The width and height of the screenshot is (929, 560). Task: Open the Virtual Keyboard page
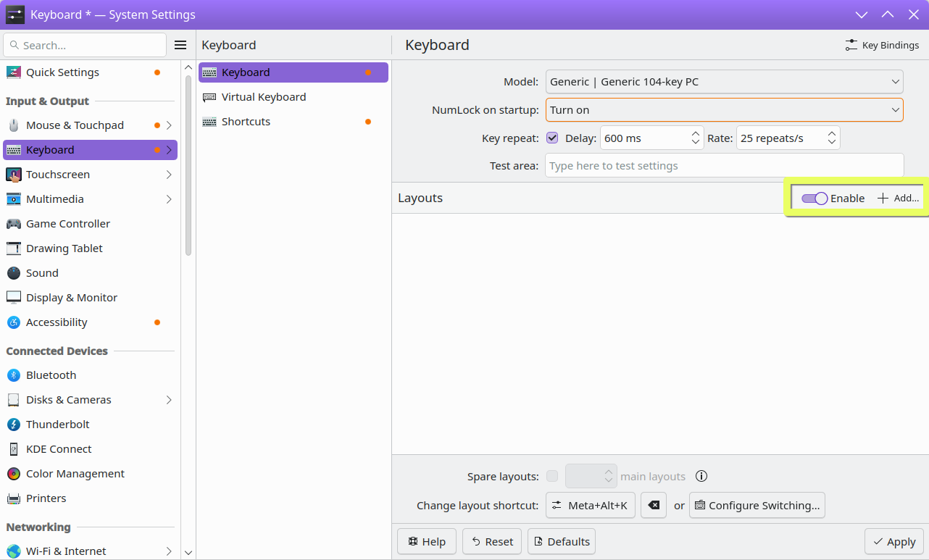pyautogui.click(x=293, y=97)
